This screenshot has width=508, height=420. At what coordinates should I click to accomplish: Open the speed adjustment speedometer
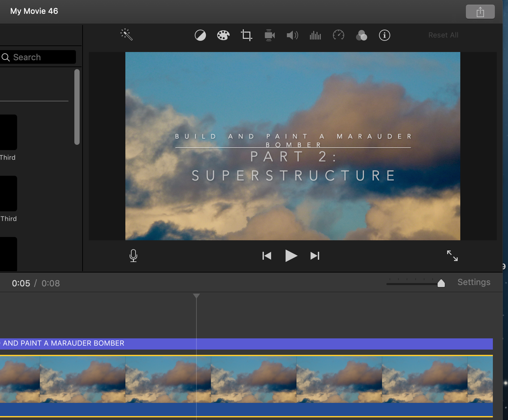point(338,35)
